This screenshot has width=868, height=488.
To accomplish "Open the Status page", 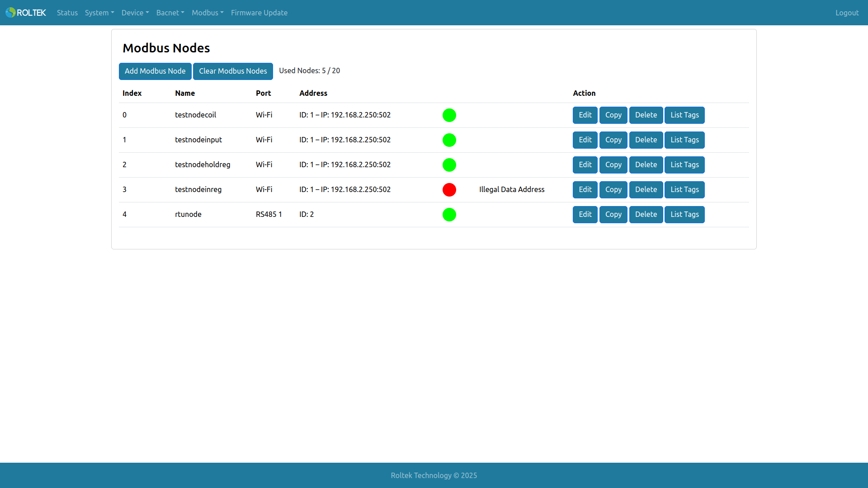I will [67, 13].
